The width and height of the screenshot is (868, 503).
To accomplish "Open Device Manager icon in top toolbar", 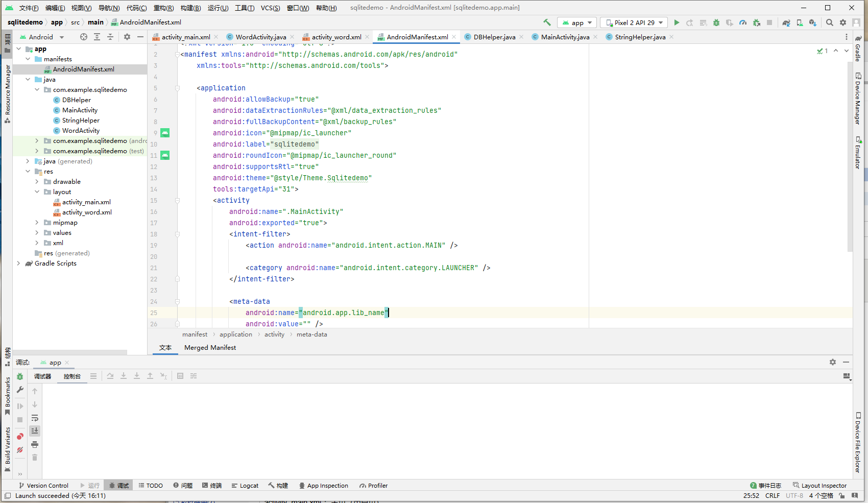I will 800,22.
